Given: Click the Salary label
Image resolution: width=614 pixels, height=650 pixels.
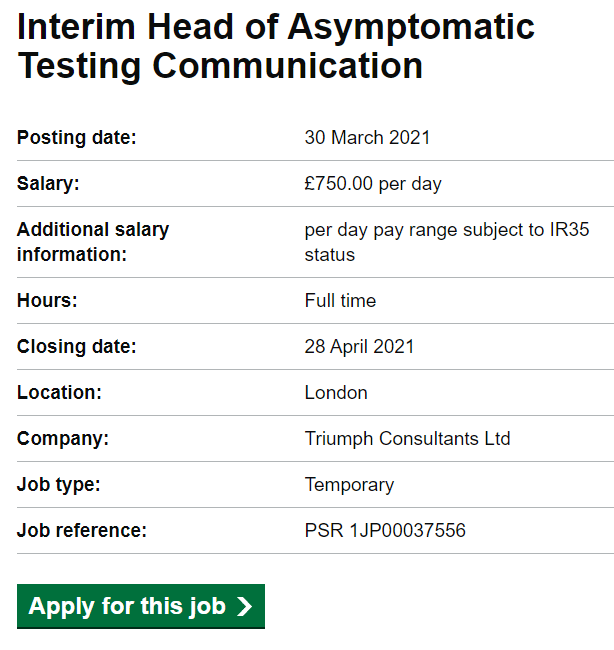Looking at the screenshot, I should (x=48, y=183).
